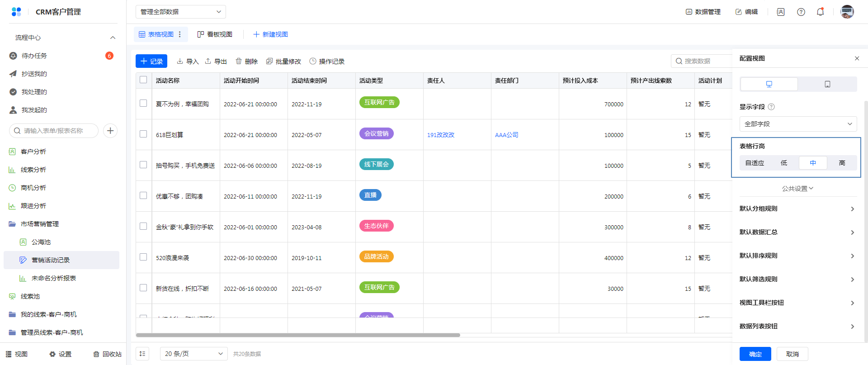
Task: Click the delete trash icon in toolbar
Action: pos(239,61)
